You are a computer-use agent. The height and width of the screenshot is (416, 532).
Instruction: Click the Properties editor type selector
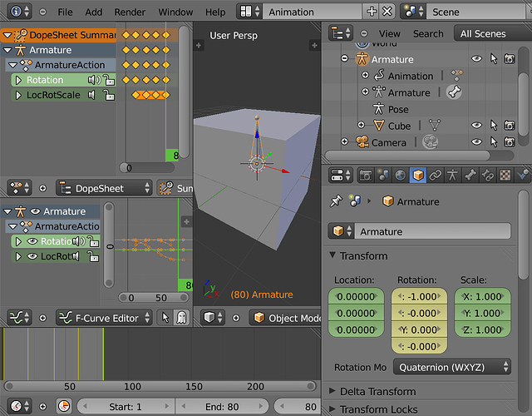tap(341, 176)
